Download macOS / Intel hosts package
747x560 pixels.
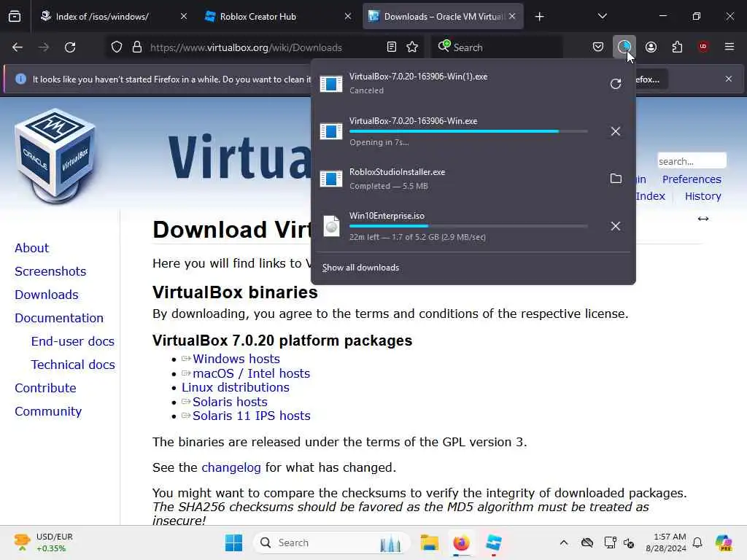coord(251,373)
